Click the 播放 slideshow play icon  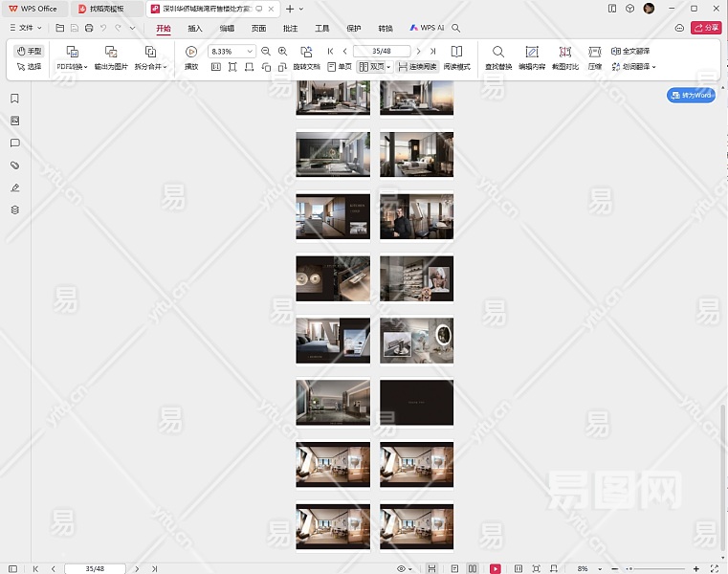(x=191, y=52)
